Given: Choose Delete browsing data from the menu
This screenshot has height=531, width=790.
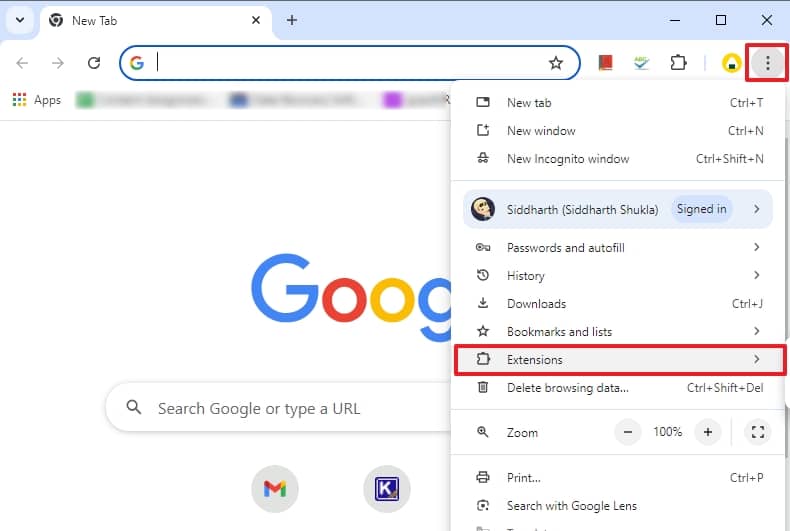Looking at the screenshot, I should point(619,388).
